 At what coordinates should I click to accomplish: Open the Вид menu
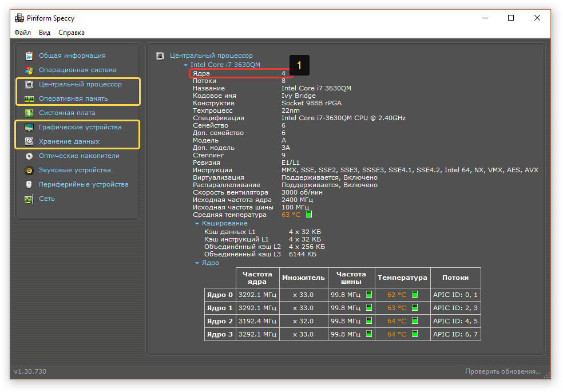[45, 33]
